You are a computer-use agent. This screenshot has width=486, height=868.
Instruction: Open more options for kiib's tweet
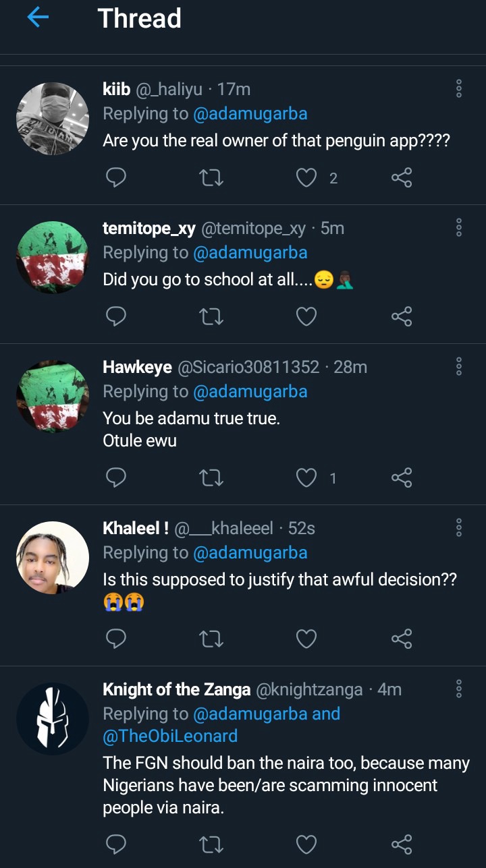[459, 88]
